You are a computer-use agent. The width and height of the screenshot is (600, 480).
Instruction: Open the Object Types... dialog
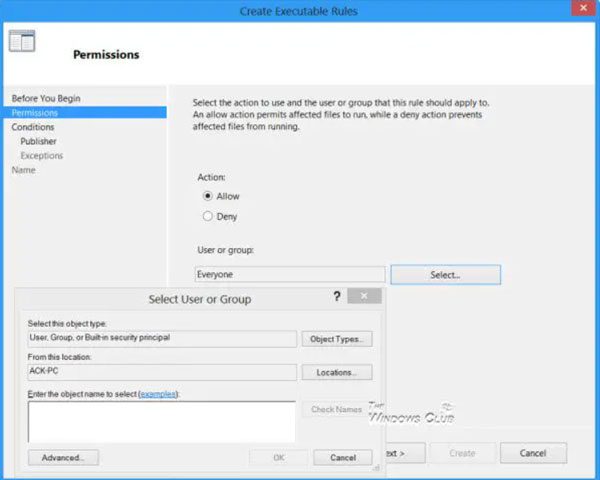[337, 339]
